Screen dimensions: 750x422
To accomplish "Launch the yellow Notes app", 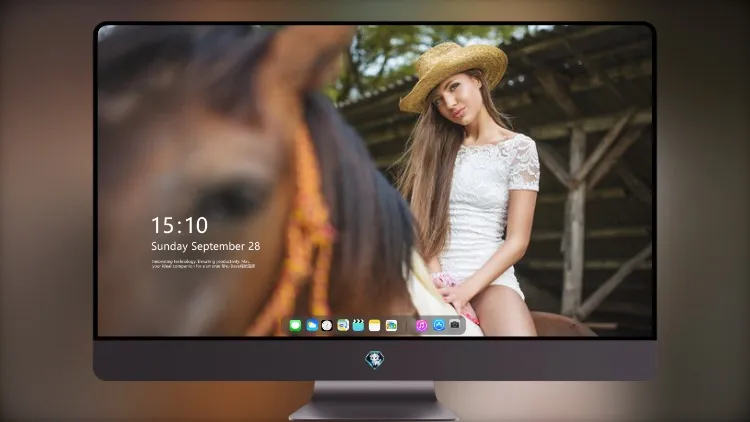I will (x=375, y=325).
